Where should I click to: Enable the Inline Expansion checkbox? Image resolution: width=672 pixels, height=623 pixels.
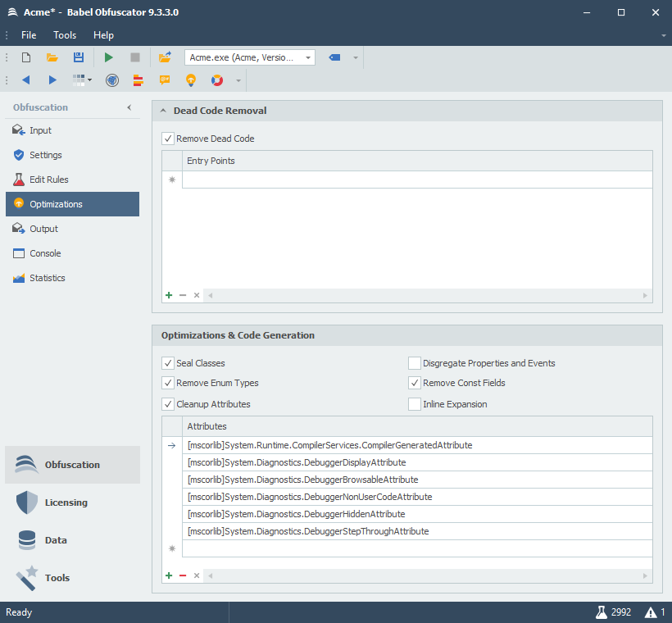coord(415,404)
